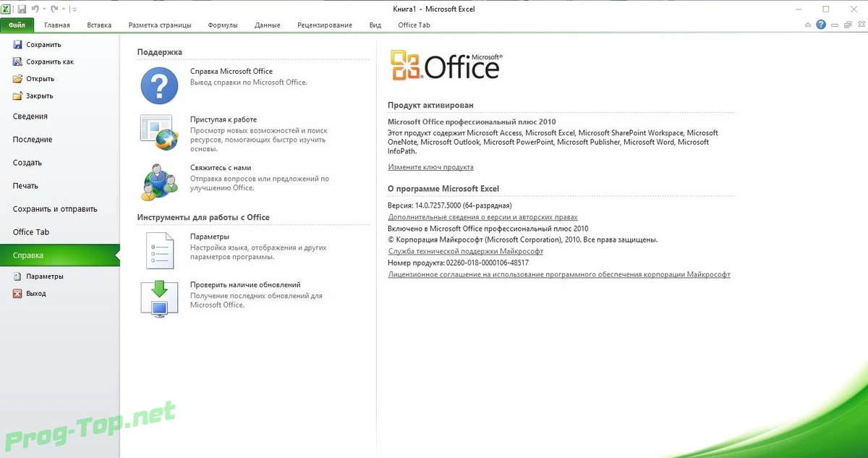The height and width of the screenshot is (458, 868).
Task: Minimize the workbook window below the title bar buttons
Action: pos(834,25)
